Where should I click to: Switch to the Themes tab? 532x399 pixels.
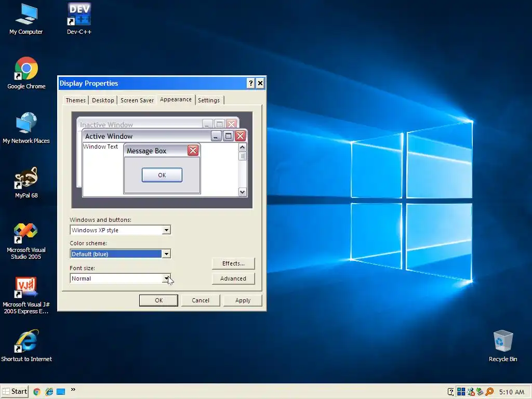point(75,100)
